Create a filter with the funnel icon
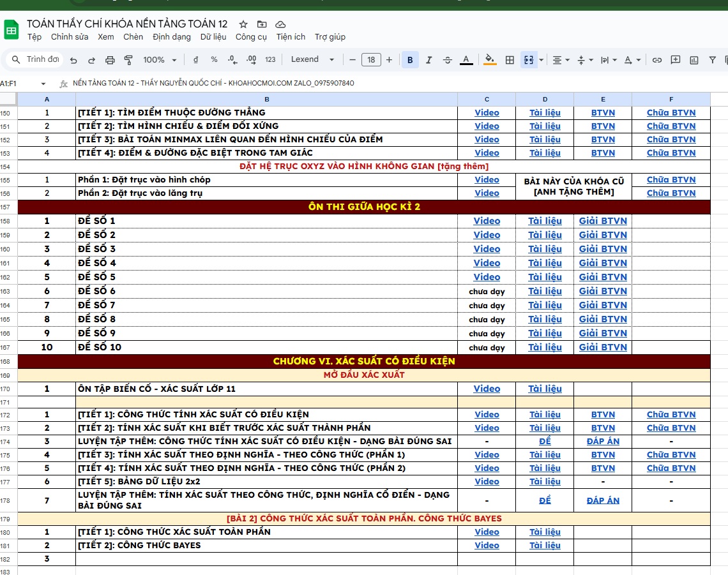The image size is (728, 575). (x=713, y=60)
